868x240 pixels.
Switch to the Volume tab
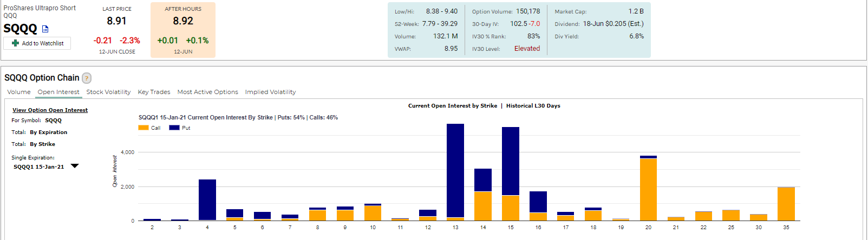click(19, 92)
